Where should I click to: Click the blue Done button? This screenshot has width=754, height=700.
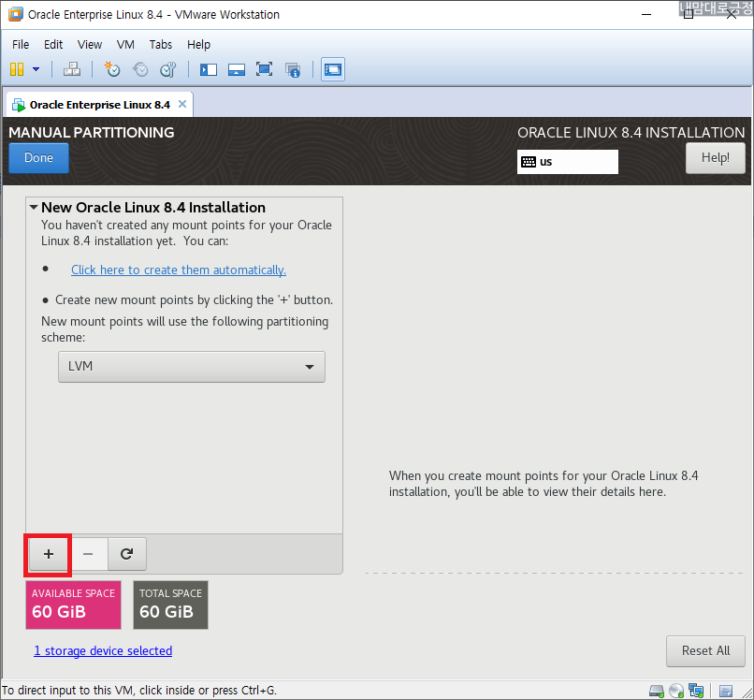pyautogui.click(x=39, y=158)
